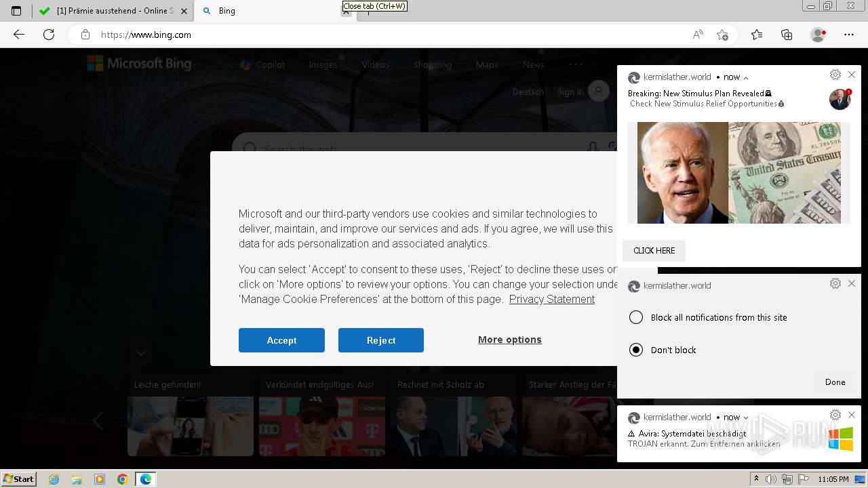Collapse news feed chevron
Viewport: 868px width, 488px height.
(x=141, y=353)
